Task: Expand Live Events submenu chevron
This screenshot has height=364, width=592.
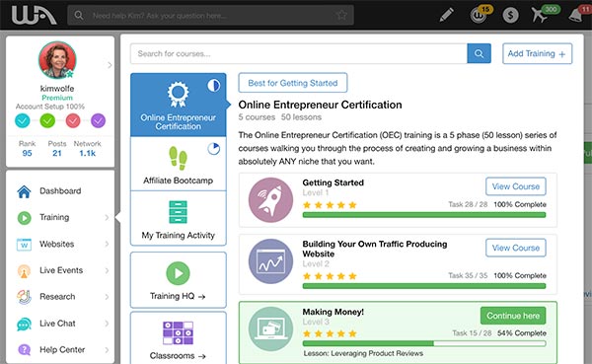Action: point(107,270)
